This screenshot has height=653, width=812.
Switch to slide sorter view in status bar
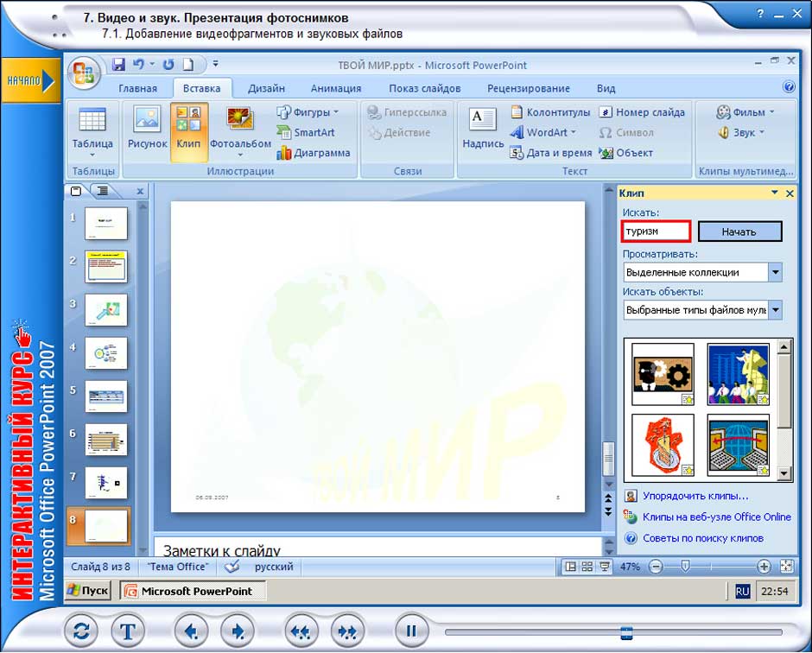point(587,567)
